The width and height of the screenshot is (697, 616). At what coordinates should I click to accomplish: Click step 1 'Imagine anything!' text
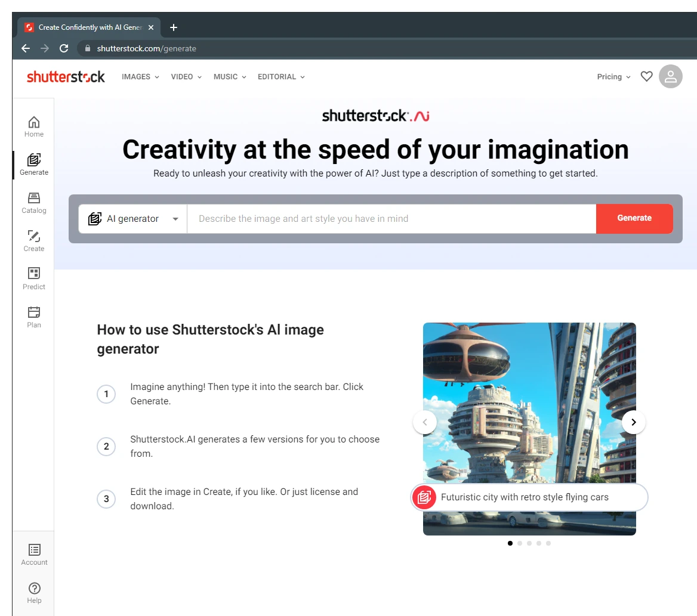point(246,394)
